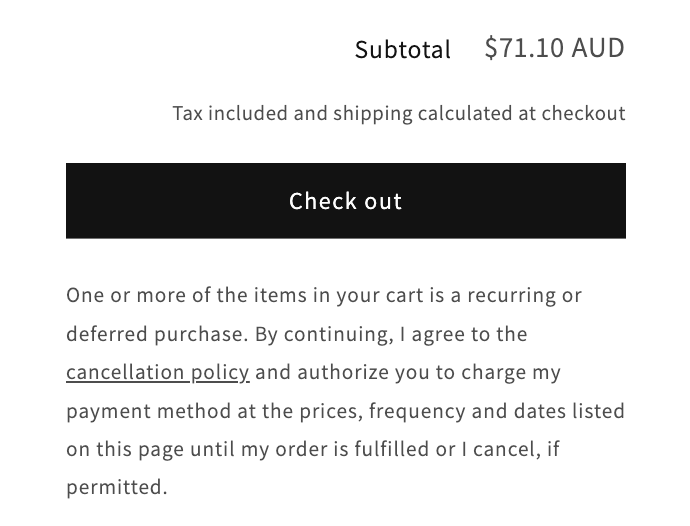This screenshot has height=526, width=690.
Task: Click the Subtotal label
Action: point(403,49)
